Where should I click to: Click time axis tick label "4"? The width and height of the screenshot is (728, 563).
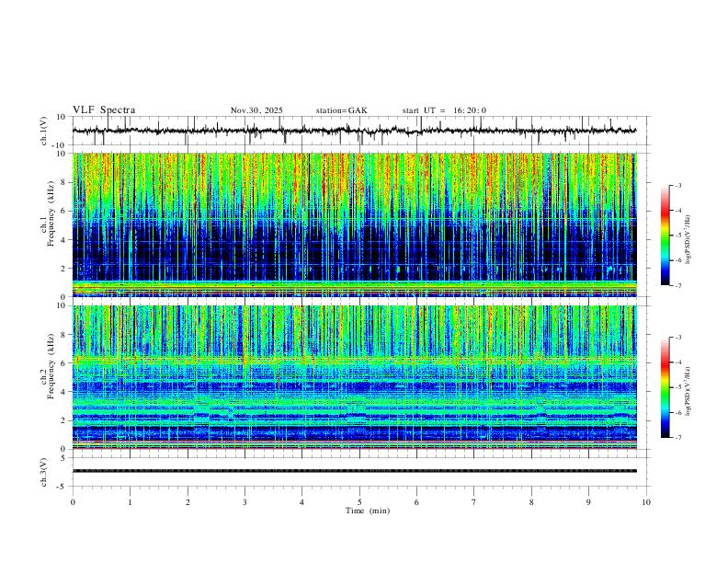point(302,502)
